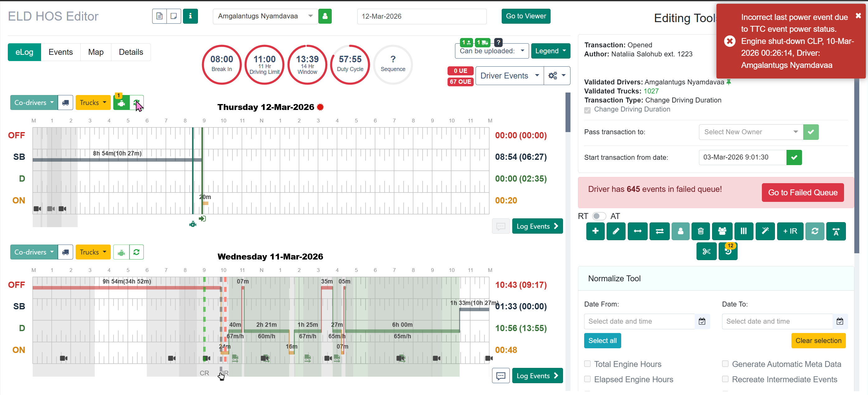Screen dimensions: 868x395
Task: Switch to the Events tab
Action: [61, 52]
